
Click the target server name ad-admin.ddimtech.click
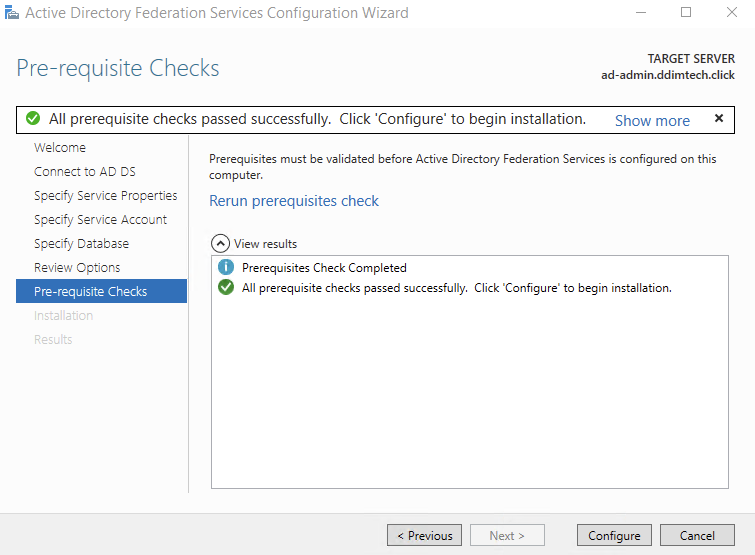pos(667,75)
